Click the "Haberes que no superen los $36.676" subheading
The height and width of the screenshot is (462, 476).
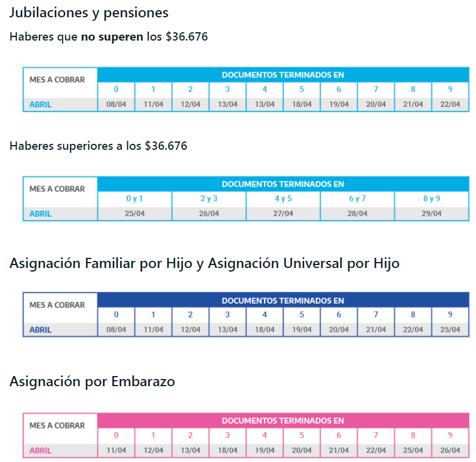coord(109,37)
